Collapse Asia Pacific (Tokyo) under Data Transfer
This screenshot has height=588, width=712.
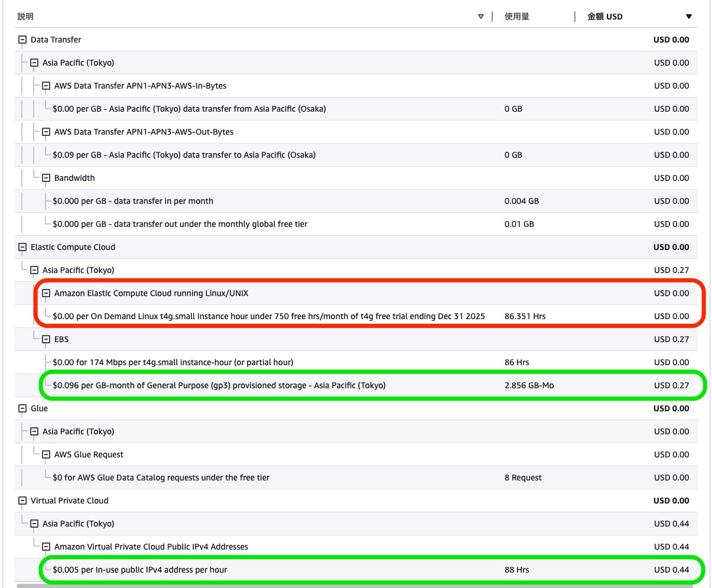point(34,63)
